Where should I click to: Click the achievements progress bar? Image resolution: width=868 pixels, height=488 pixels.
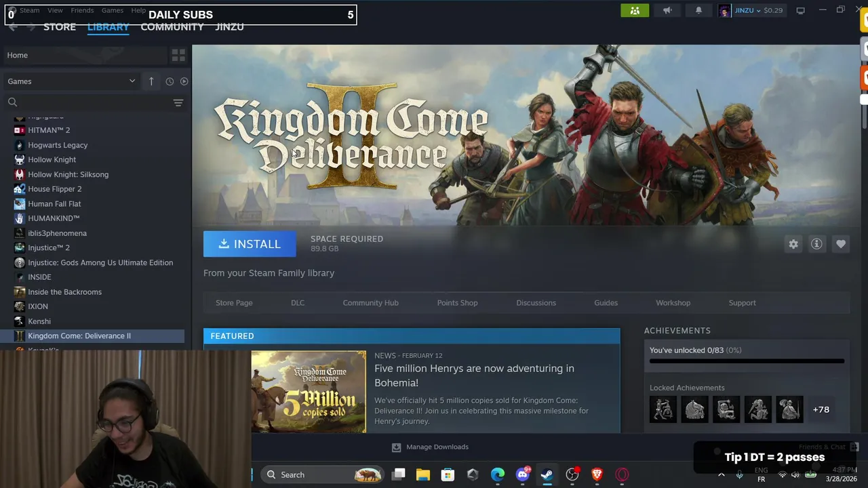(x=747, y=361)
